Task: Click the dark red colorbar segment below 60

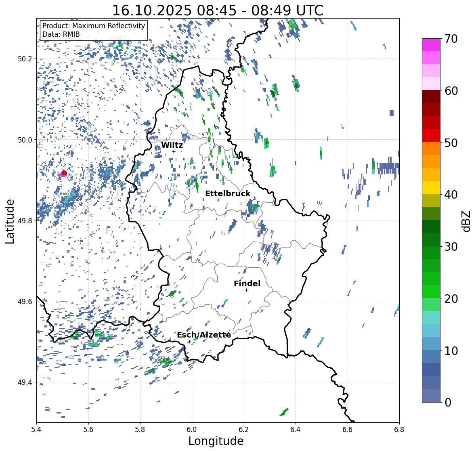Action: [x=431, y=97]
